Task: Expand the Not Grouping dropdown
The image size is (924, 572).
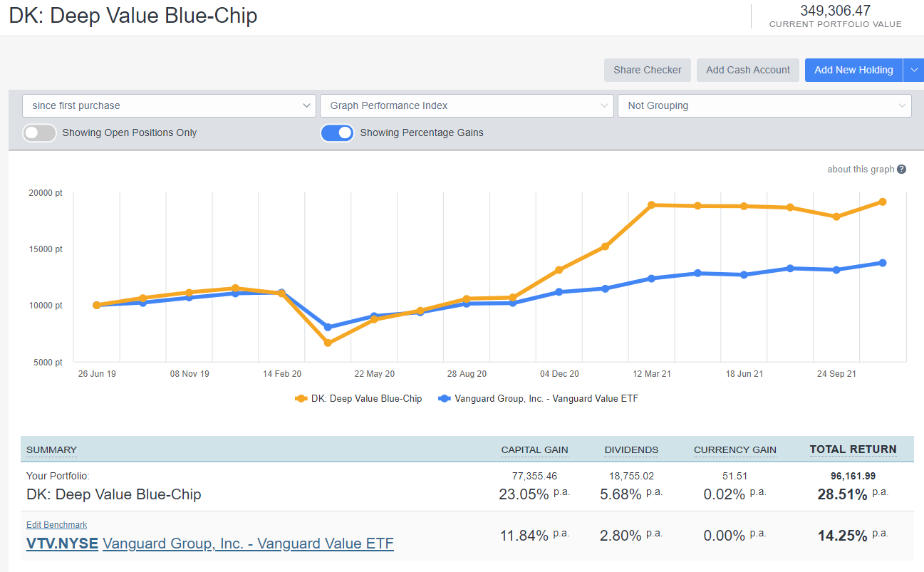Action: point(764,105)
